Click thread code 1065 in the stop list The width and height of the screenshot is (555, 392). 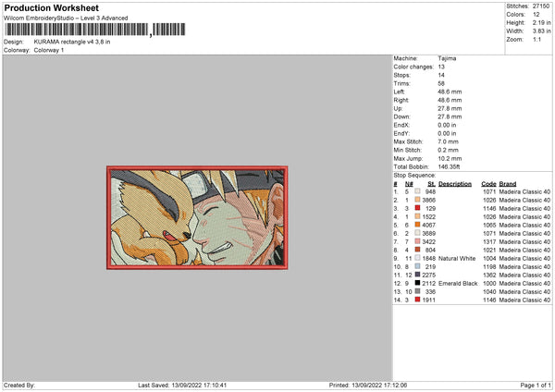489,225
